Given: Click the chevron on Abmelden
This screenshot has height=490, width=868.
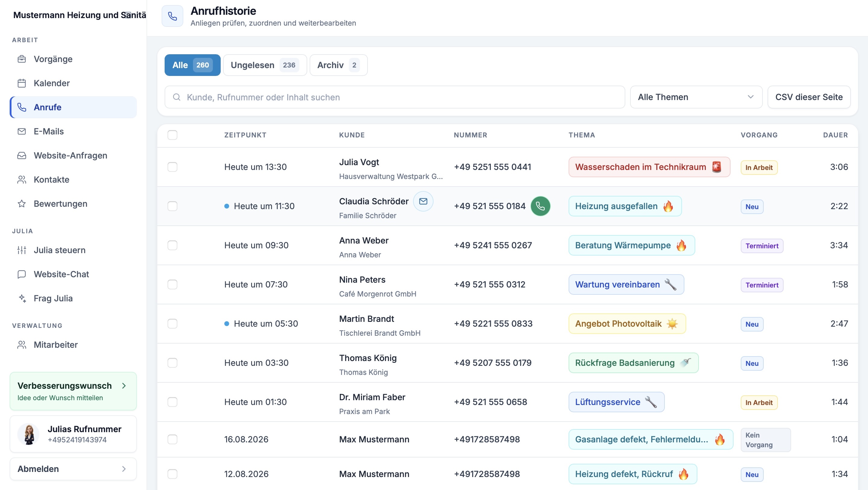Looking at the screenshot, I should [x=124, y=469].
